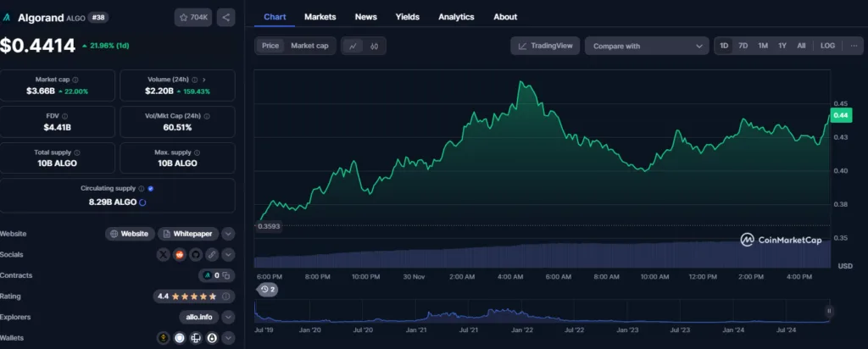
Task: Open the Analytics tab
Action: pos(456,17)
